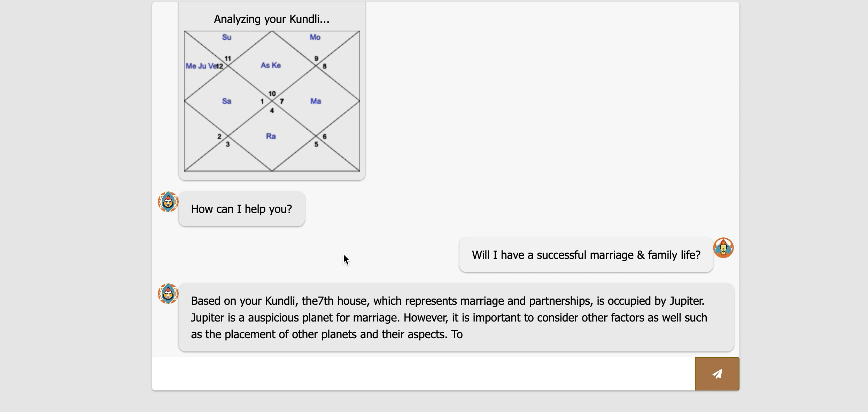Click the 'Analyzing your Kundli...' heading
The width and height of the screenshot is (868, 412).
pyautogui.click(x=271, y=19)
